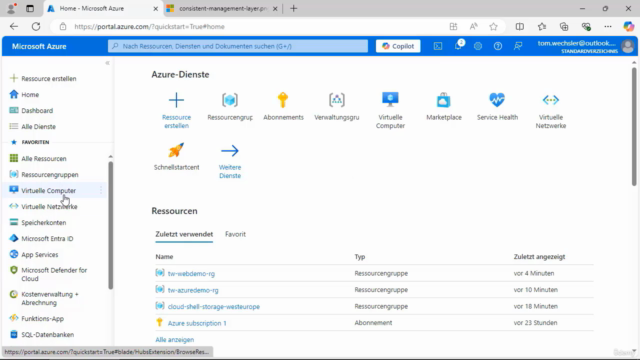Open Ressource erstellen tile in Azure-Dienste
This screenshot has width=640, height=360.
pyautogui.click(x=176, y=110)
